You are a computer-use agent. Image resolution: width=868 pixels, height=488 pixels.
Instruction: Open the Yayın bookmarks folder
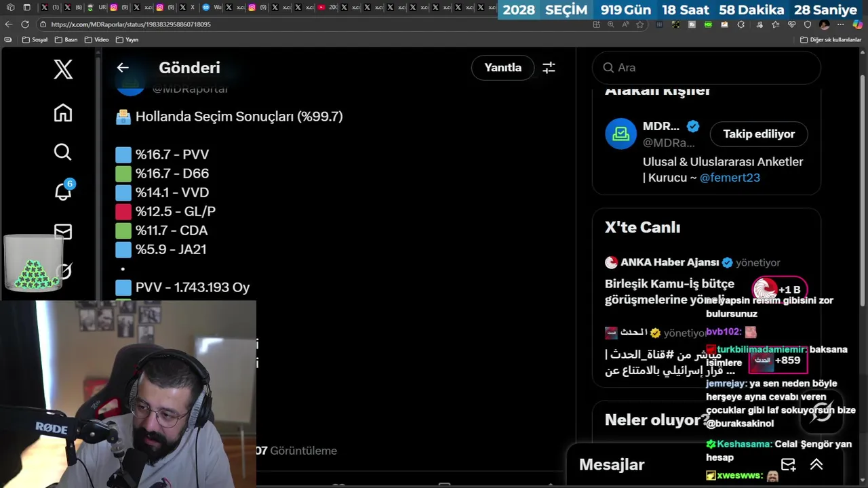tap(127, 40)
